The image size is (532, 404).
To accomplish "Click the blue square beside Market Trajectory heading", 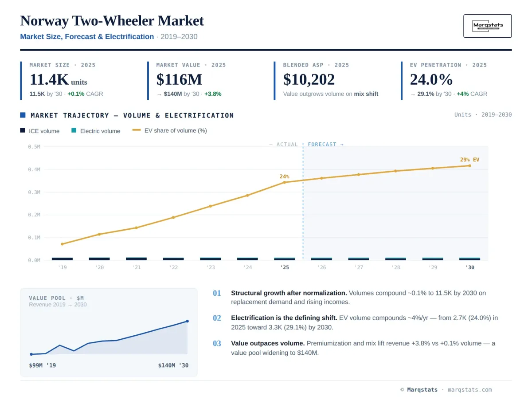I will 23,115.
